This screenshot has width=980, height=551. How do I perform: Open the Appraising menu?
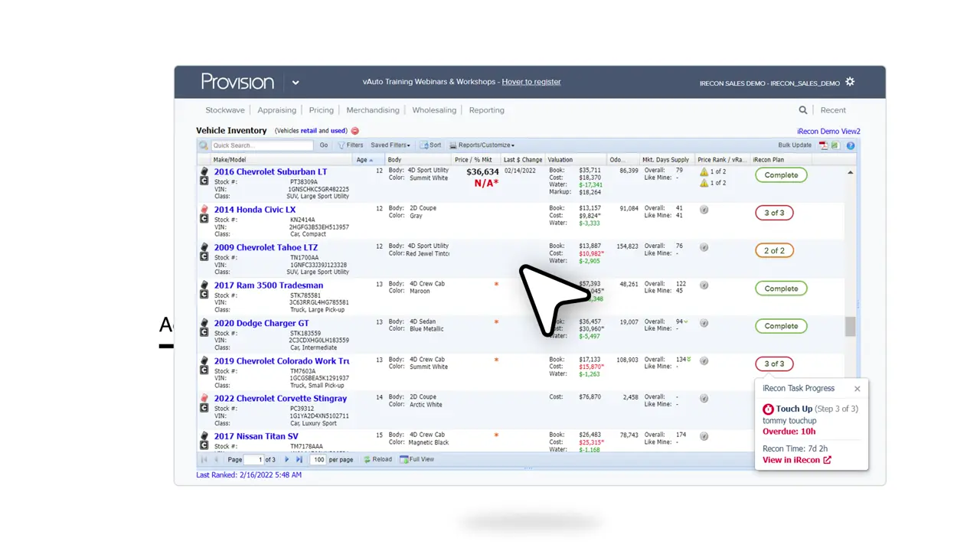(x=276, y=110)
